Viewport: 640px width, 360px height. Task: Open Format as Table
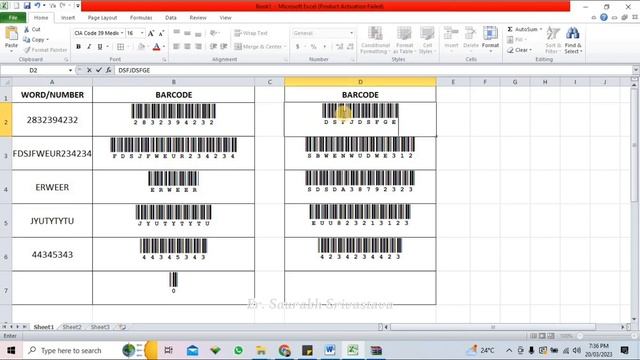(x=404, y=40)
